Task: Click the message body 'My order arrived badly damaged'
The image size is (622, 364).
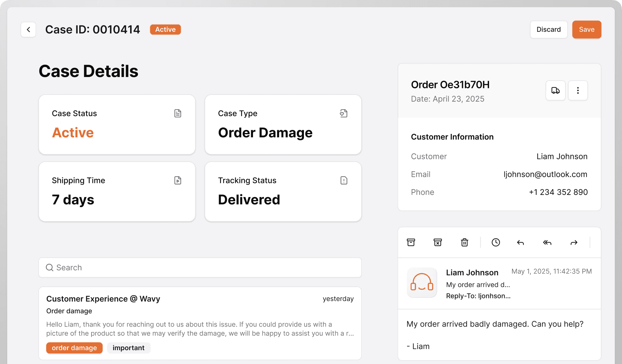Action: [495, 324]
